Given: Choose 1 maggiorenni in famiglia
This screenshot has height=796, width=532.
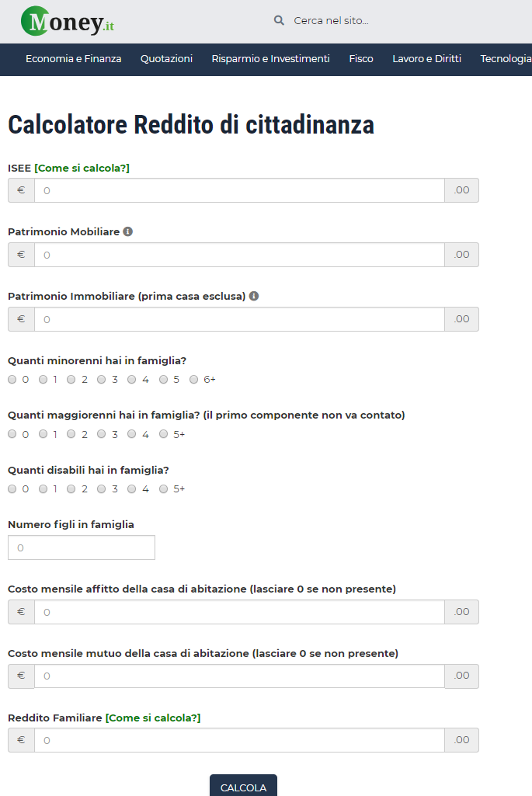Looking at the screenshot, I should click(x=43, y=434).
